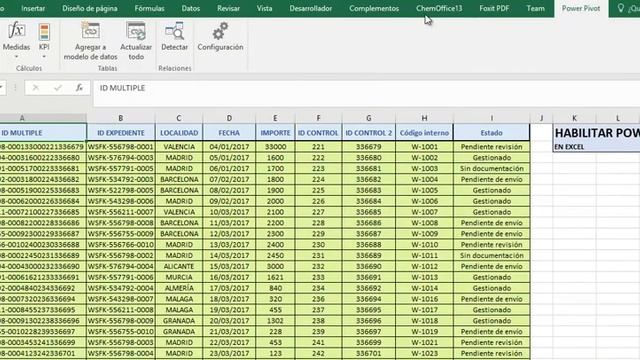
Task: Open the Team ribbon tab
Action: (536, 8)
